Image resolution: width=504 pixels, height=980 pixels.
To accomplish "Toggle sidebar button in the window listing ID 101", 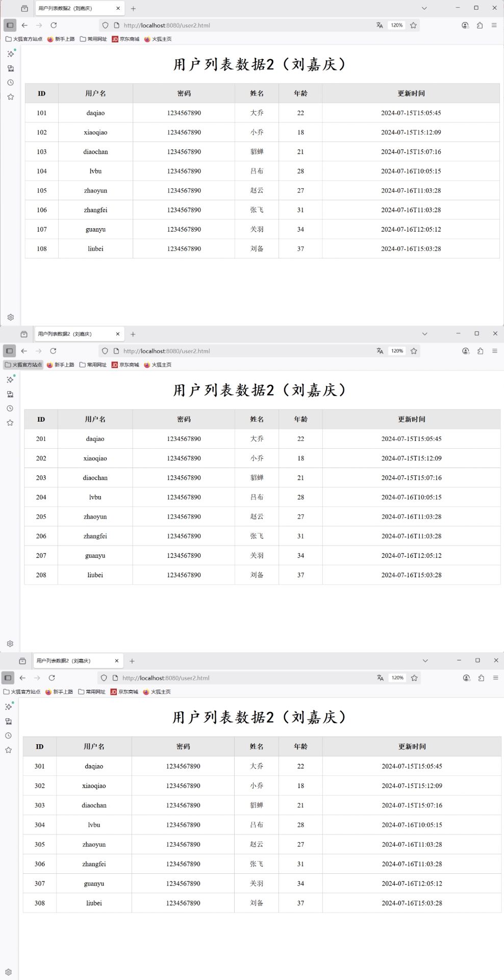I will tap(10, 25).
